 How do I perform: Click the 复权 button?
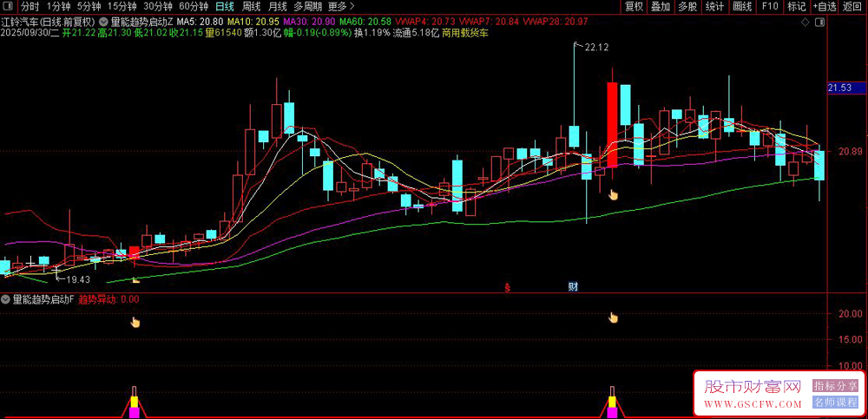pos(635,6)
